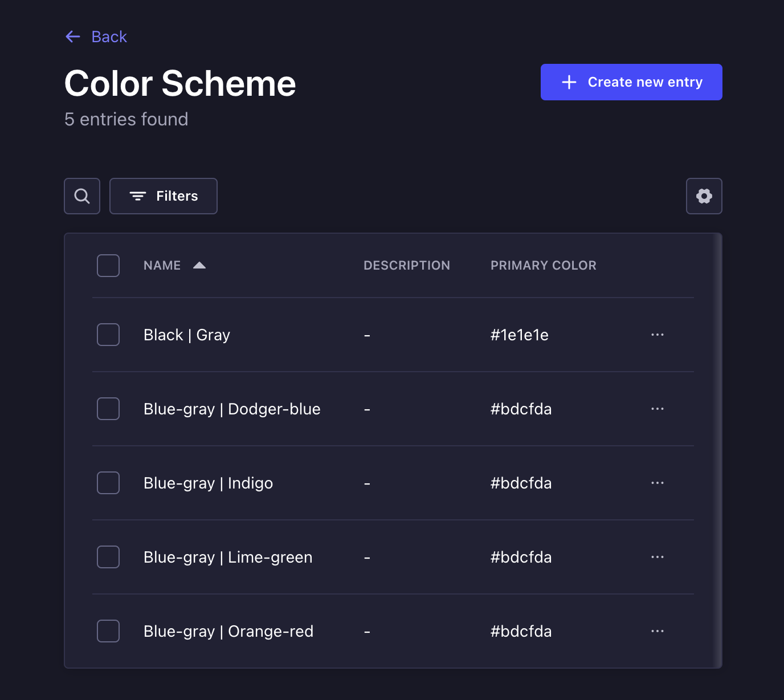The image size is (784, 700).
Task: Click the back arrow icon
Action: [72, 36]
